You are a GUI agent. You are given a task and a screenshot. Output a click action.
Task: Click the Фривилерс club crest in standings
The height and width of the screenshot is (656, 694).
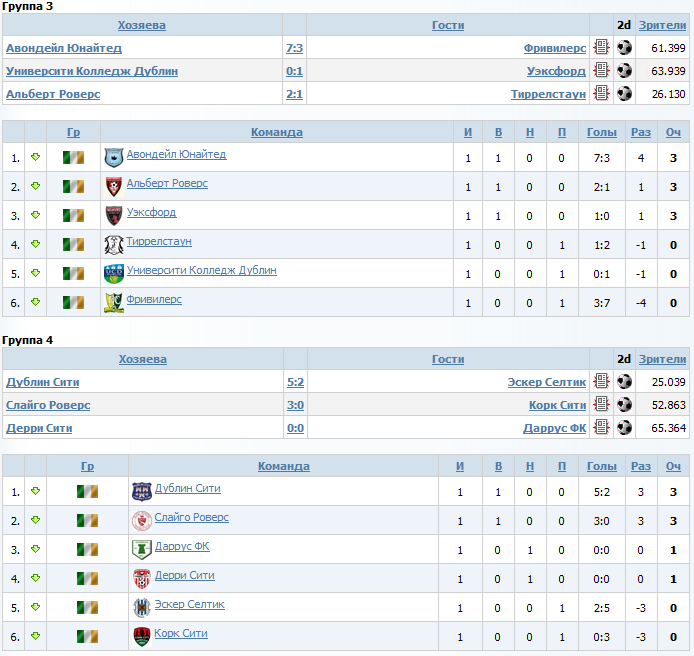pyautogui.click(x=114, y=303)
